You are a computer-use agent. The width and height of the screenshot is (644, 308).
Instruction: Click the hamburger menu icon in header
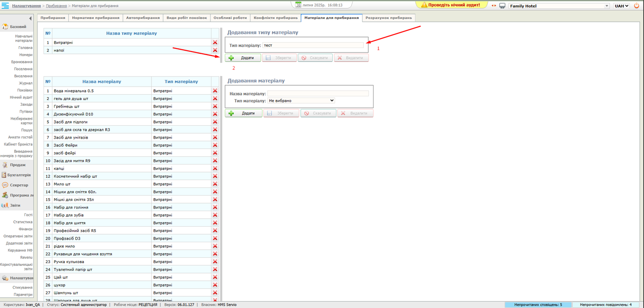[x=5, y=6]
